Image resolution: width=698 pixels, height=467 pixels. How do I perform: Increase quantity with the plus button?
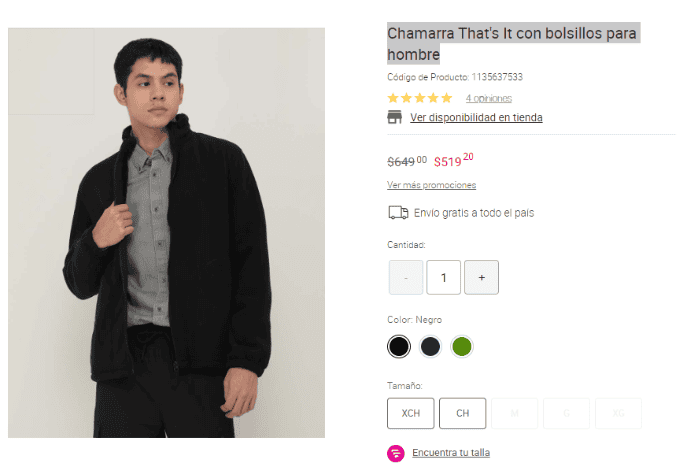click(481, 277)
